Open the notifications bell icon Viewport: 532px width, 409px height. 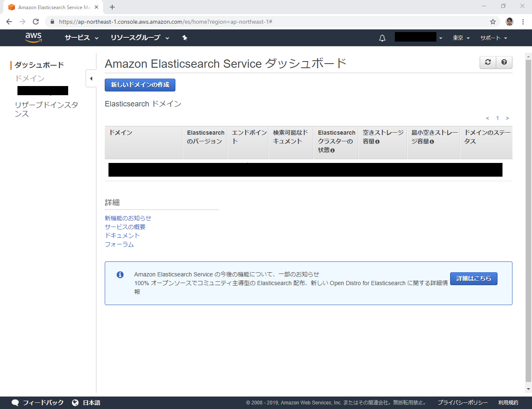382,38
